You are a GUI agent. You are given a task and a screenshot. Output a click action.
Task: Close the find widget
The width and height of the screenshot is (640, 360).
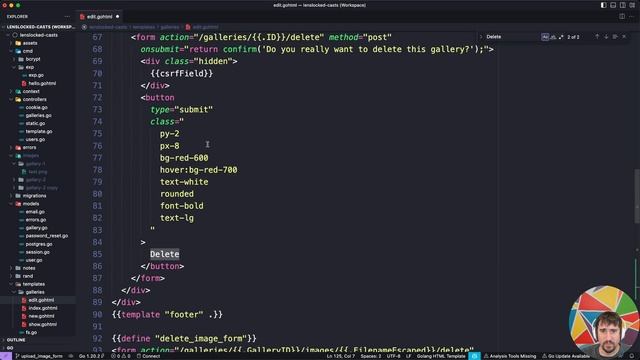click(624, 37)
